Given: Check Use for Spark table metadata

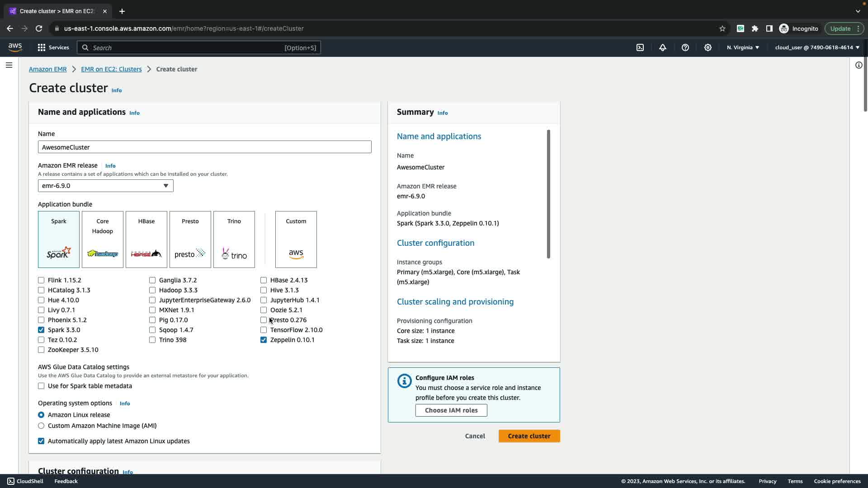Looking at the screenshot, I should [41, 386].
